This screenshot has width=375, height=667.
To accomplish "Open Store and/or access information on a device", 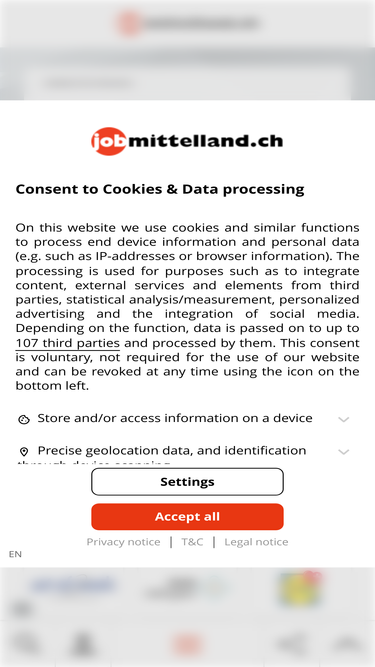I will click(187, 419).
